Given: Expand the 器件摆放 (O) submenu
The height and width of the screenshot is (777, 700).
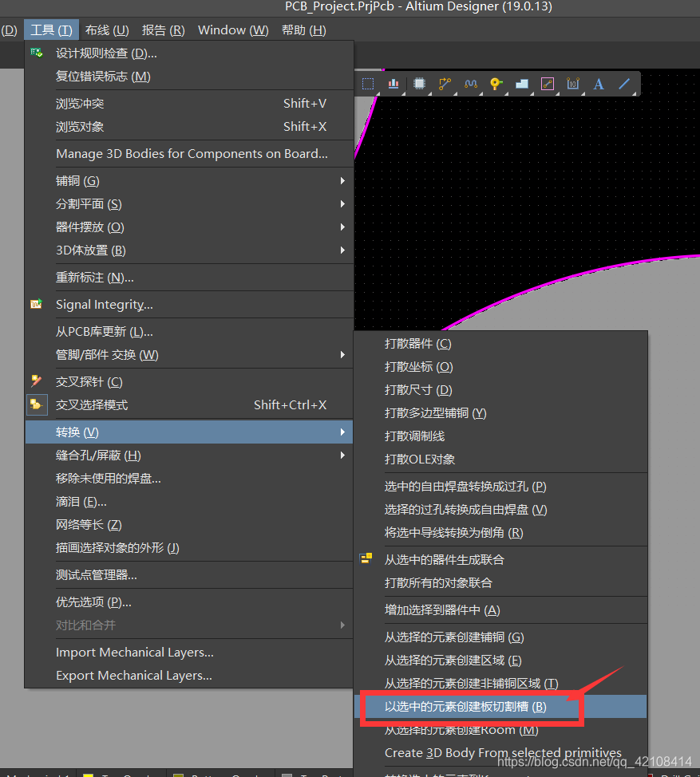Looking at the screenshot, I should [189, 227].
